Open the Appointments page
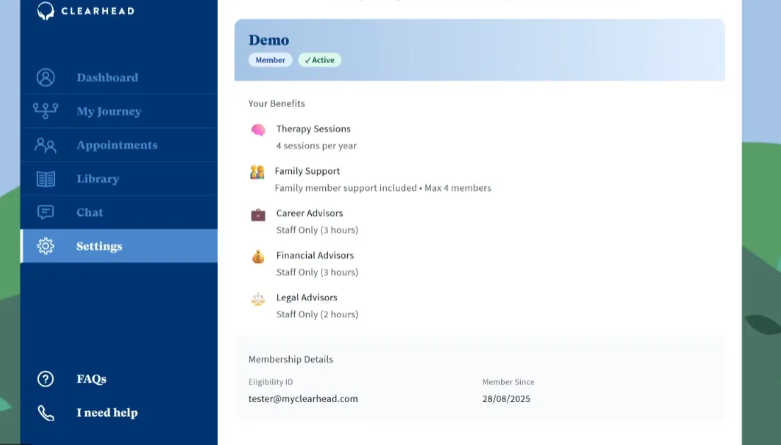 pos(119,145)
